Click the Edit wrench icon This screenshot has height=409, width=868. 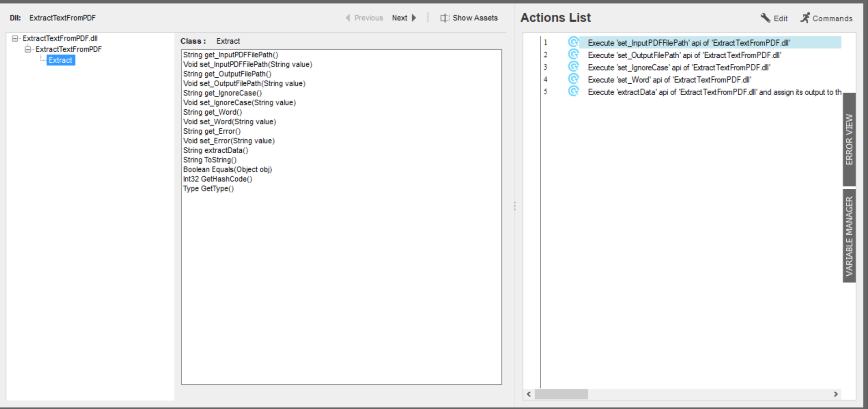pos(765,18)
